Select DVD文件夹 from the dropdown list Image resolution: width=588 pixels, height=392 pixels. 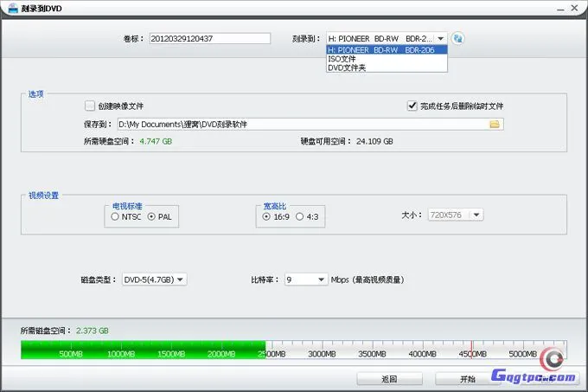tap(346, 67)
